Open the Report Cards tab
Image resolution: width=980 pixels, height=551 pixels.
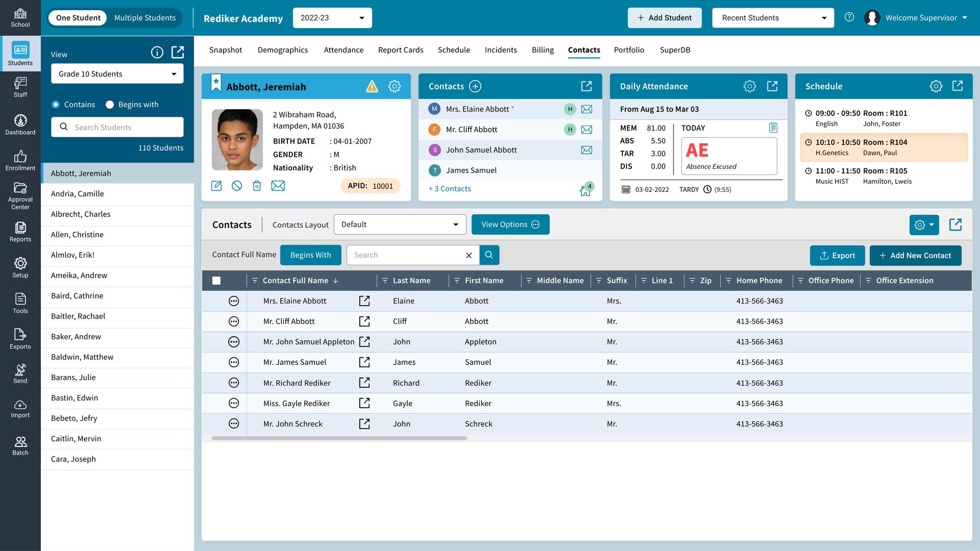pos(400,49)
